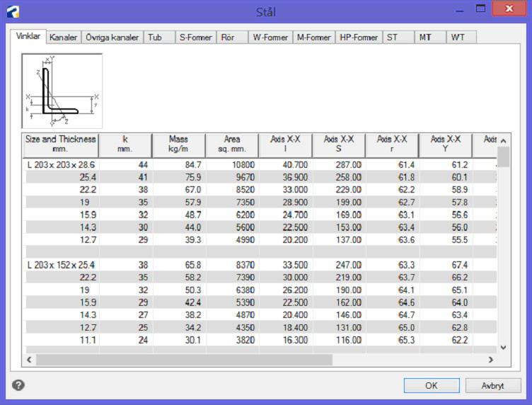The height and width of the screenshot is (405, 532).
Task: Open the Övriga kanaler tab
Action: [112, 38]
